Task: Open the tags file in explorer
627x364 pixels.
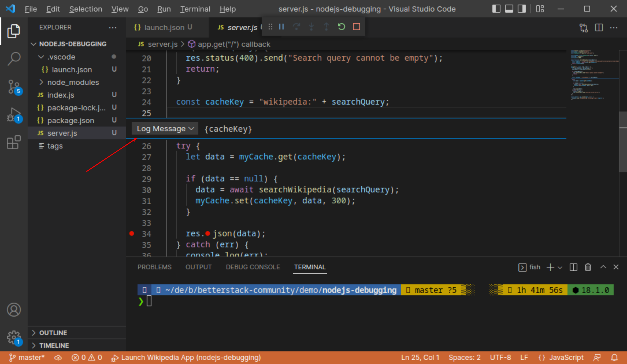Action: click(77, 146)
